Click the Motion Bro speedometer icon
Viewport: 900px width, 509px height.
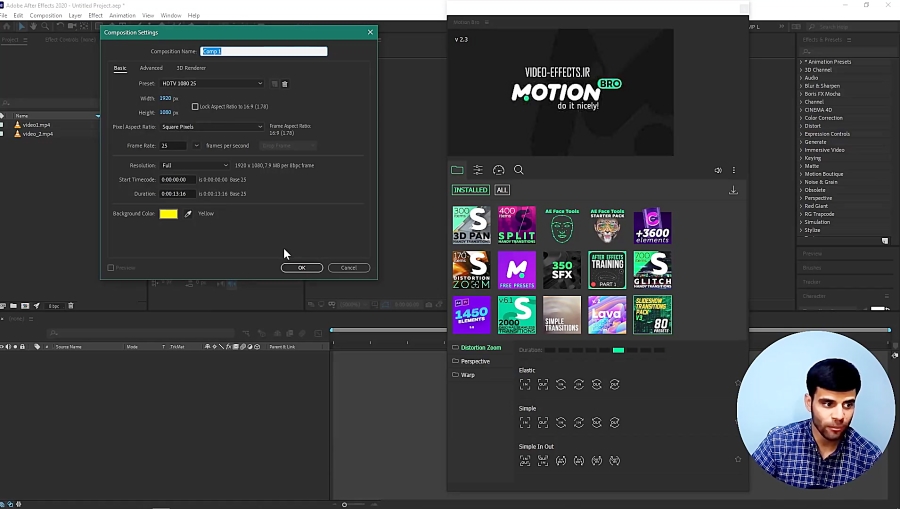pos(498,170)
